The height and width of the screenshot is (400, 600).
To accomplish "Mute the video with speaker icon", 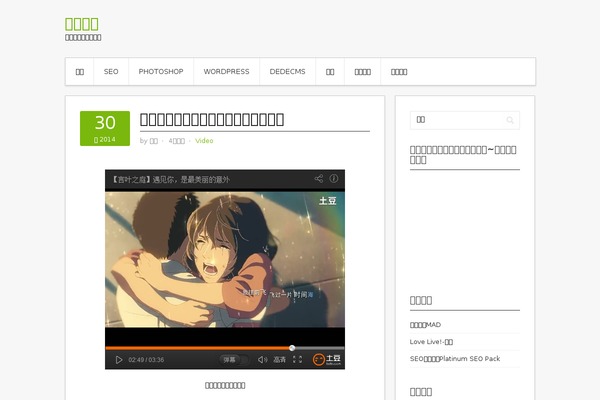I will click(262, 360).
